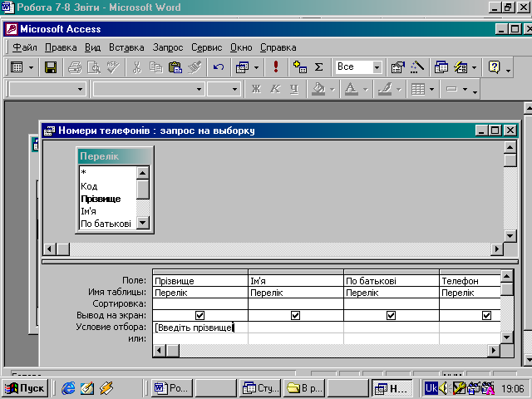Click the Uk keyboard language indicator
The image size is (532, 399).
[431, 388]
